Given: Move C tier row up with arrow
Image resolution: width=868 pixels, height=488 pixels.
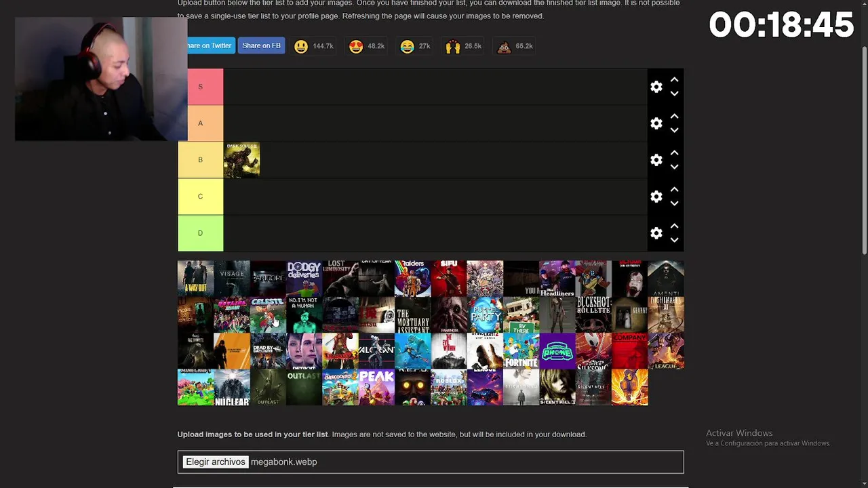Looking at the screenshot, I should point(674,190).
